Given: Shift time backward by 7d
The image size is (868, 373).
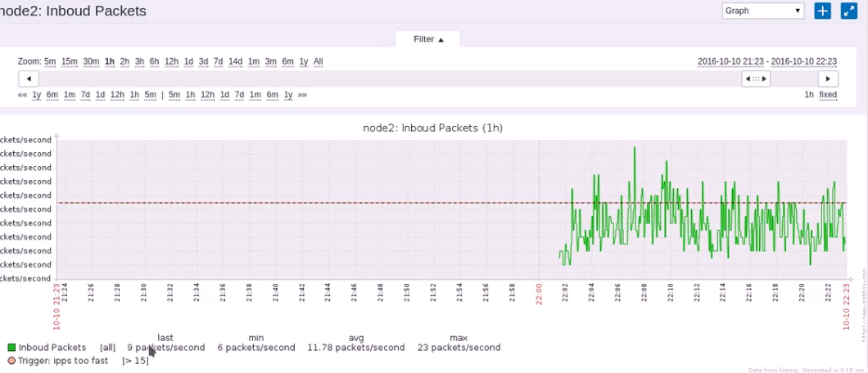Looking at the screenshot, I should 85,95.
